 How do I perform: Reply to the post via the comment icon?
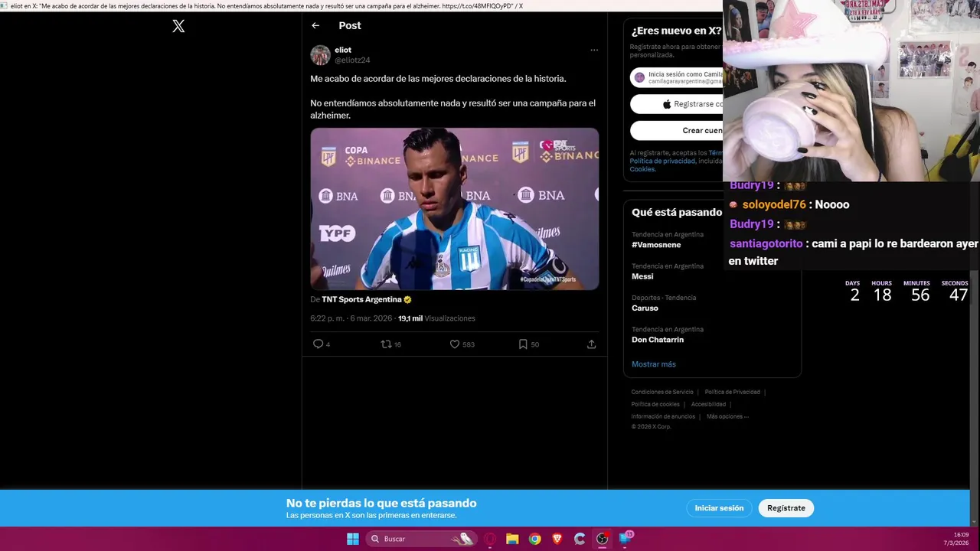pyautogui.click(x=318, y=344)
